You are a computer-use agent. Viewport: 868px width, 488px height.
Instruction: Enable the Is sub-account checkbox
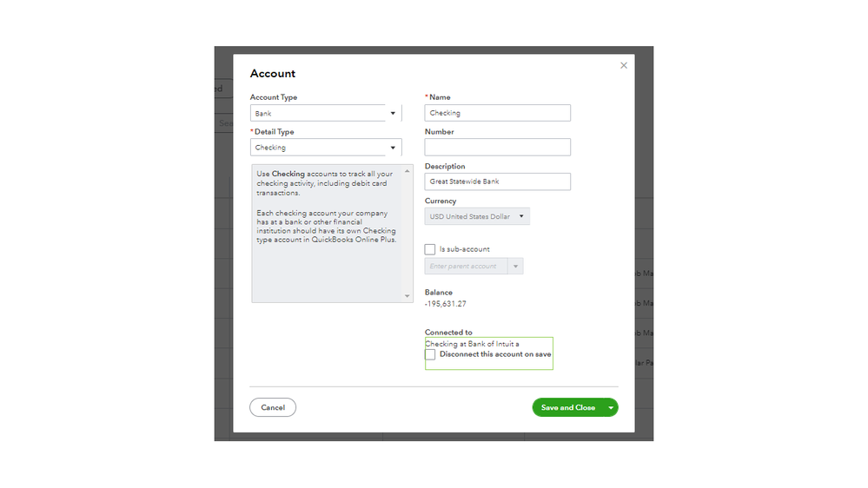pos(430,249)
